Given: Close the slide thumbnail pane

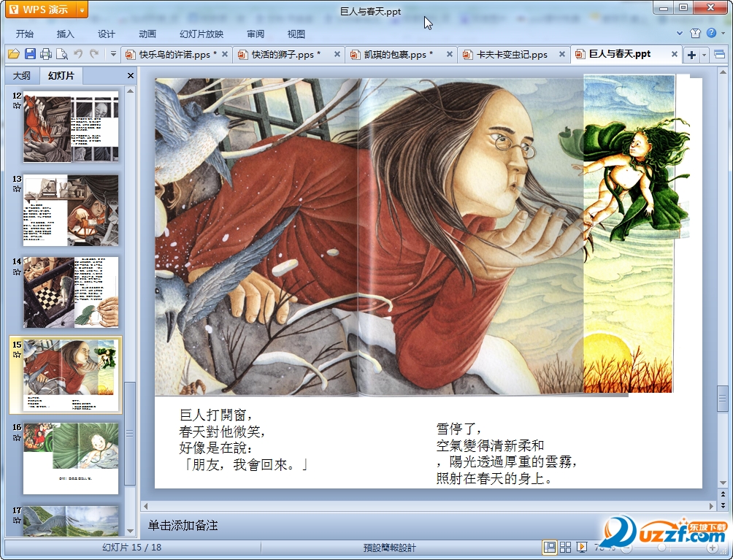Looking at the screenshot, I should click(x=131, y=75).
